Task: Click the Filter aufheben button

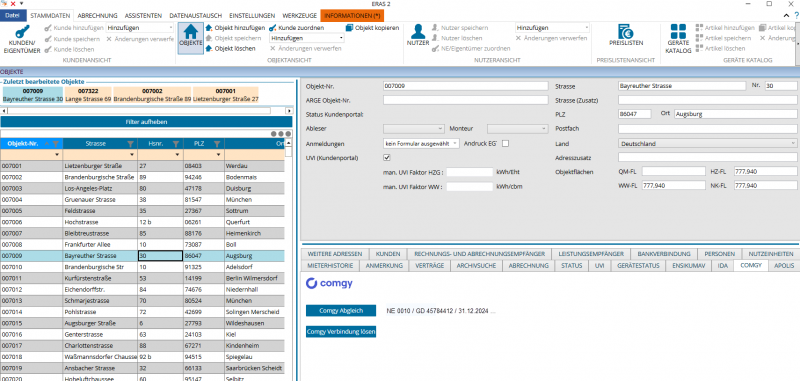Action: [x=146, y=122]
